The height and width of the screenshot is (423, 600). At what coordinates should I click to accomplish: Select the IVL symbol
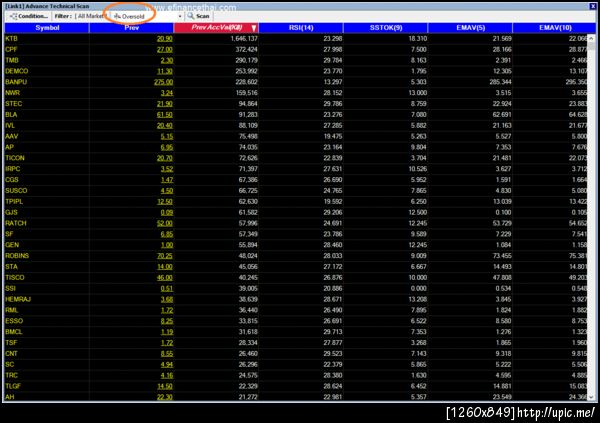click(x=10, y=125)
